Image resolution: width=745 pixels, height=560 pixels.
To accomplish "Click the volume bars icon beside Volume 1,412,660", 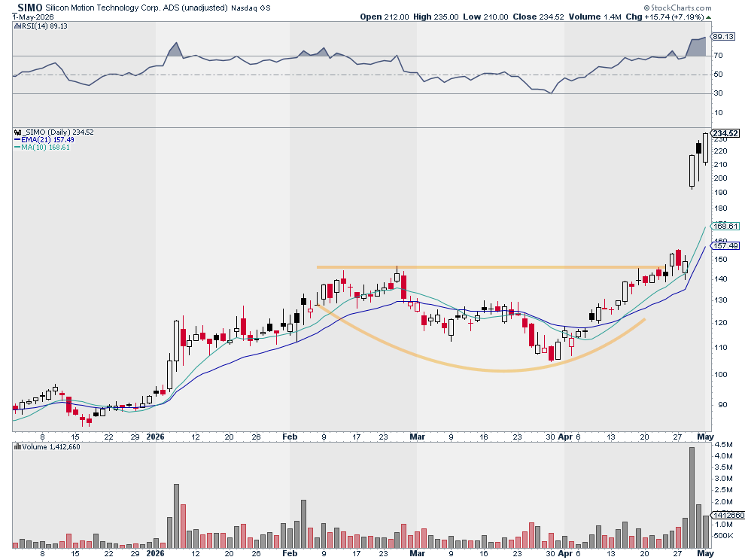I will [17, 447].
